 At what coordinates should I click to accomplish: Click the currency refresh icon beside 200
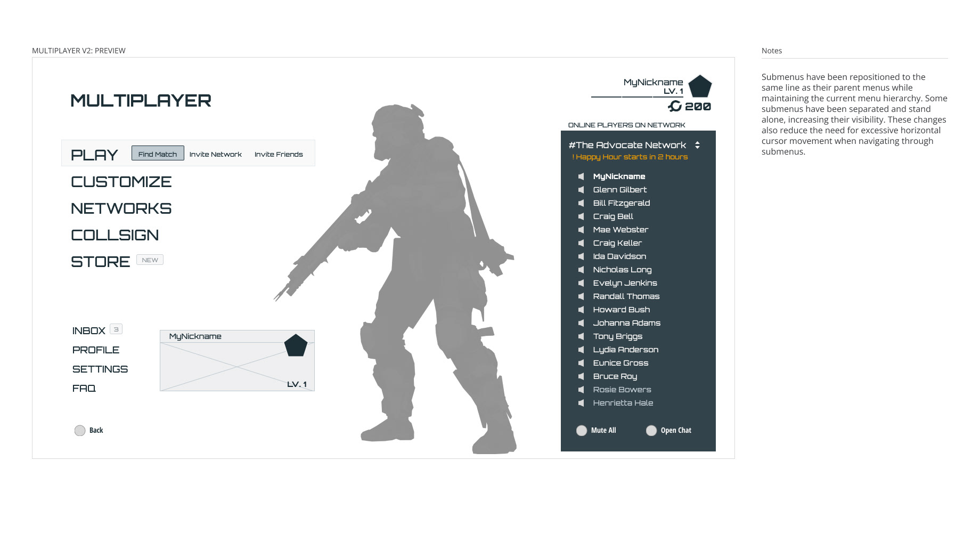pyautogui.click(x=675, y=106)
